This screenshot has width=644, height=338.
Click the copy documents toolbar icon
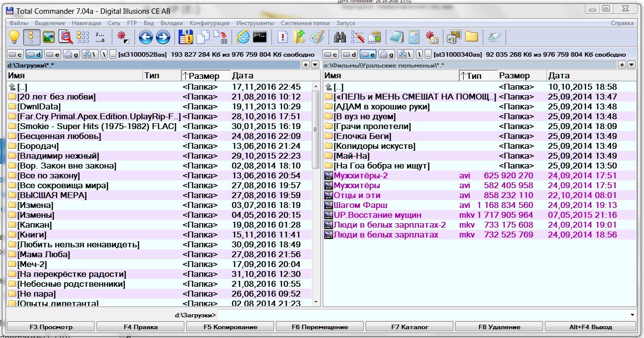203,37
